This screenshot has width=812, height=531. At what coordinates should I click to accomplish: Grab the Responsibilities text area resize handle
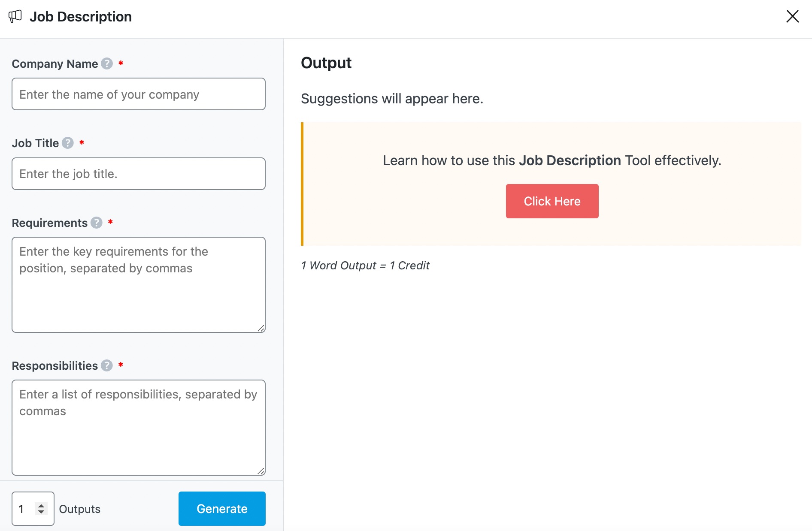(x=261, y=471)
